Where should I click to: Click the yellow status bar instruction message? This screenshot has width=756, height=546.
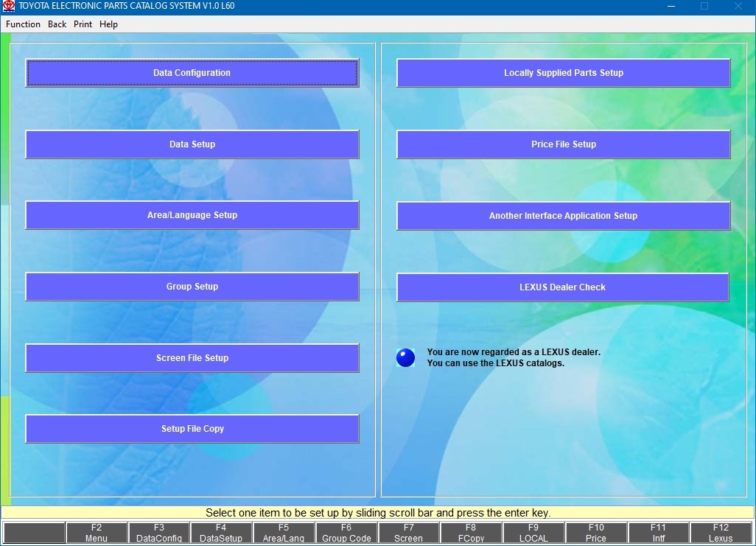coord(378,512)
